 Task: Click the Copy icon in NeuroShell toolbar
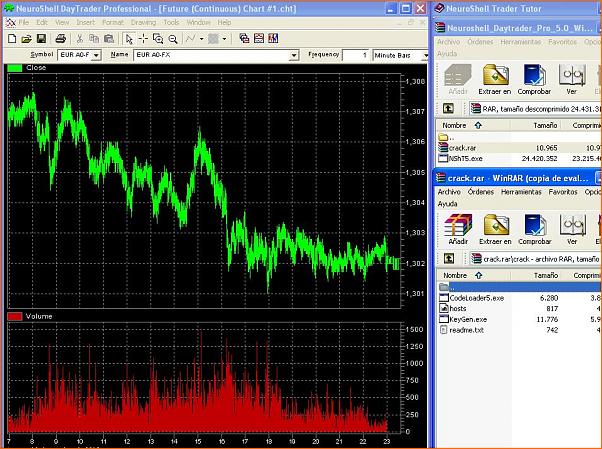94,38
